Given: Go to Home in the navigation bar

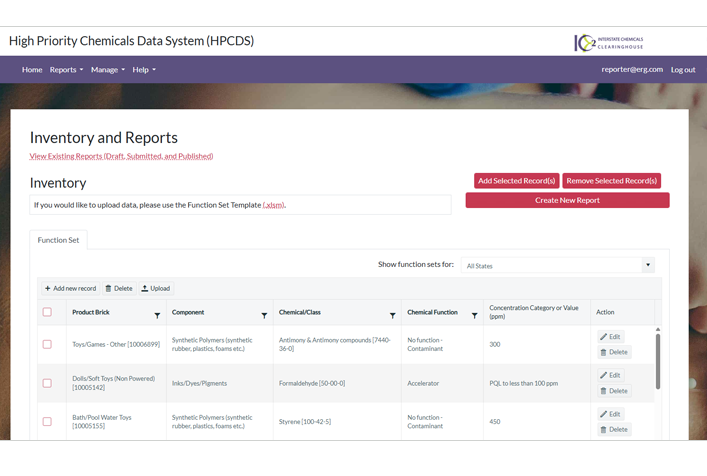Looking at the screenshot, I should [32, 70].
